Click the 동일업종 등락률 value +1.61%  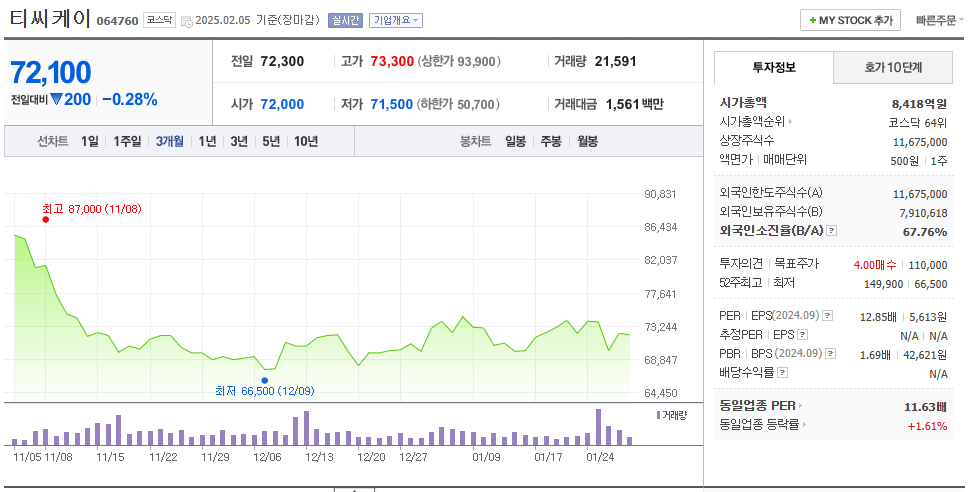927,426
